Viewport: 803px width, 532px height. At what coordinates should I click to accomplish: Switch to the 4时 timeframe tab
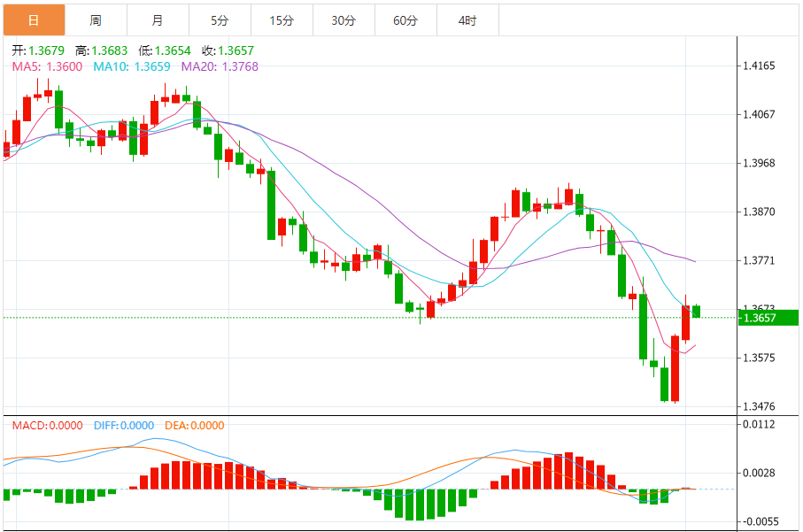[x=467, y=20]
